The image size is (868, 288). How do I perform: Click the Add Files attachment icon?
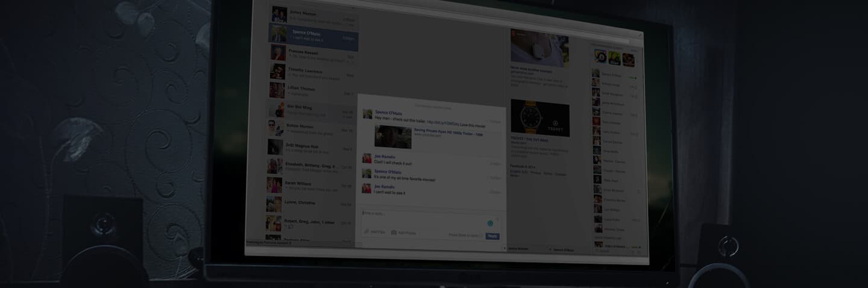coord(366,232)
